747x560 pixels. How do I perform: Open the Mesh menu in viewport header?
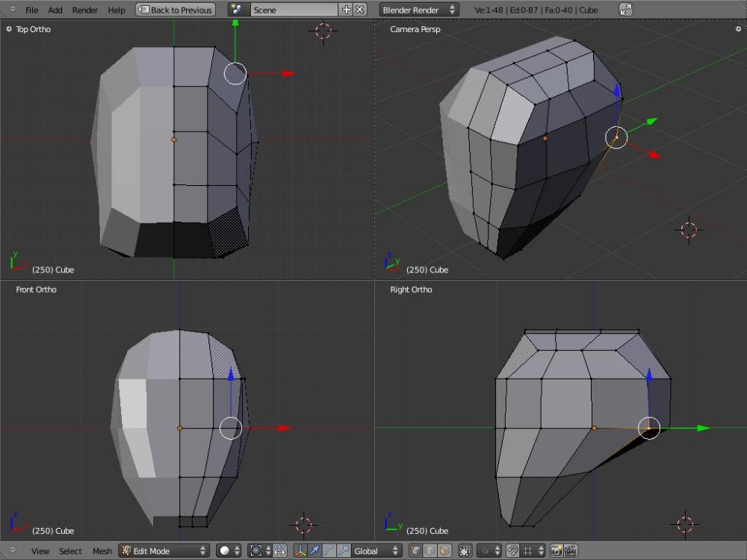[x=102, y=551]
